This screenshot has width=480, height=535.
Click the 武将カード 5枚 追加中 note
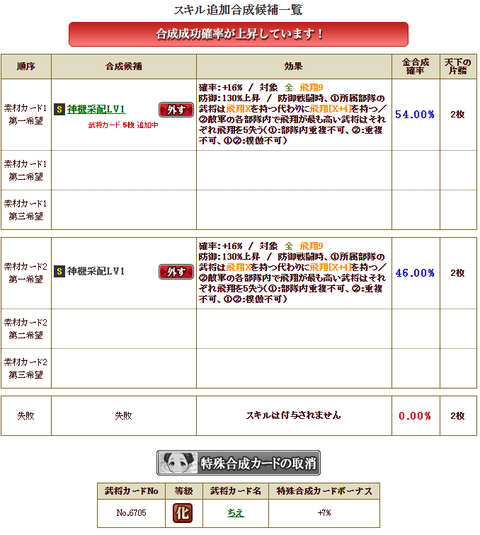pos(123,125)
